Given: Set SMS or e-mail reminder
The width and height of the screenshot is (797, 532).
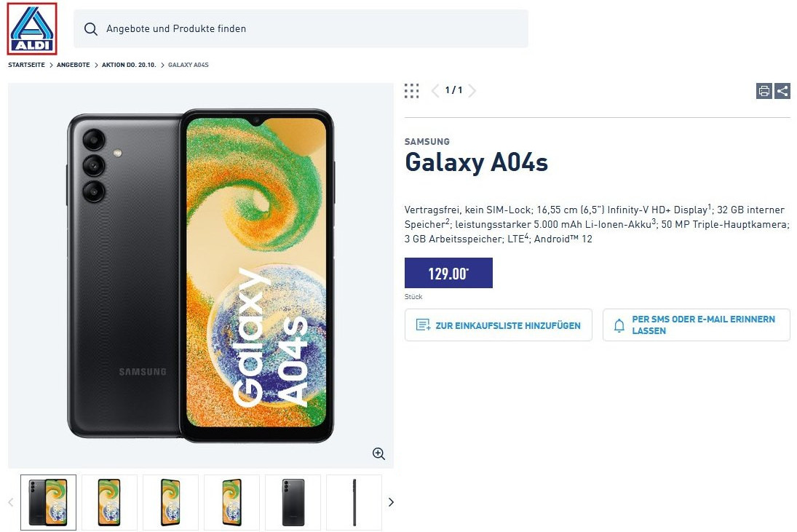Looking at the screenshot, I should click(x=696, y=325).
